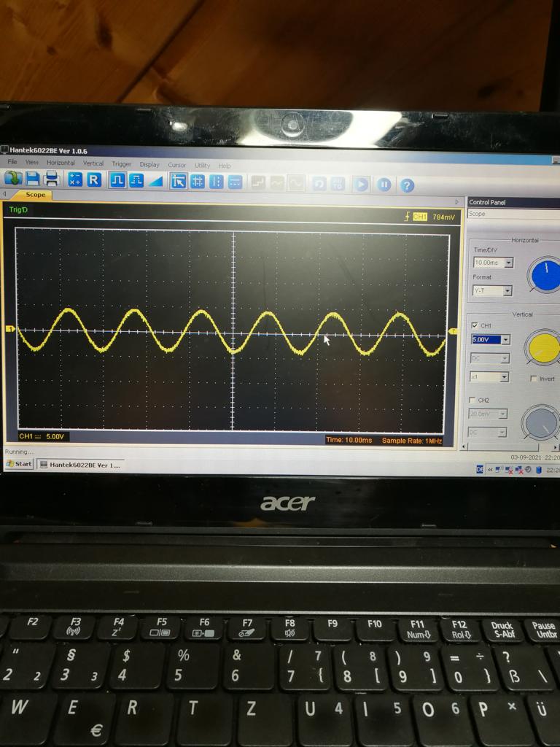Open the Help menu
Screen dimensions: 560x747
point(225,166)
